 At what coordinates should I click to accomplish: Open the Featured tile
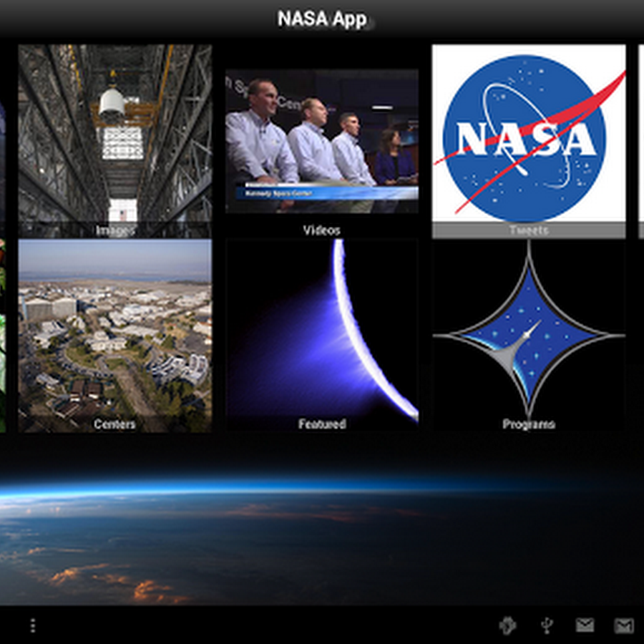tap(322, 336)
